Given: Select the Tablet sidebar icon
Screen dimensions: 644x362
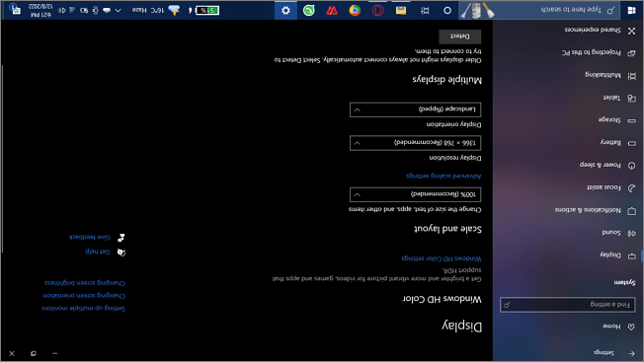Looking at the screenshot, I should pos(632,99).
